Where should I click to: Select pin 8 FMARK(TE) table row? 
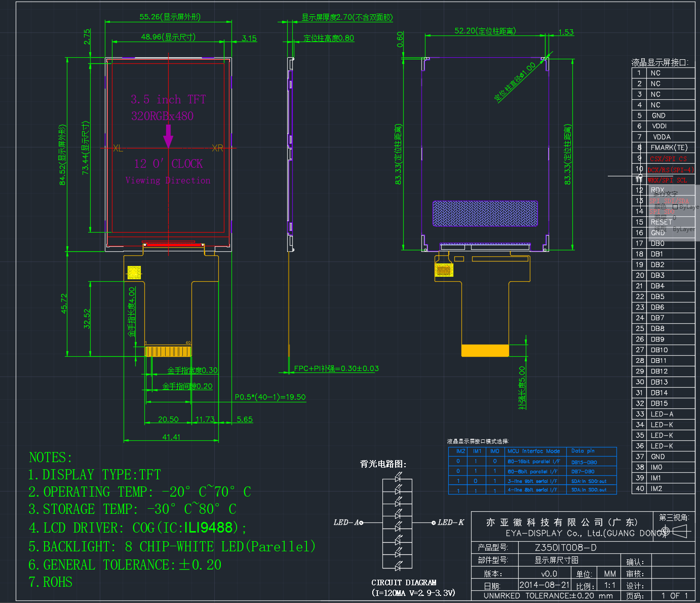(663, 147)
